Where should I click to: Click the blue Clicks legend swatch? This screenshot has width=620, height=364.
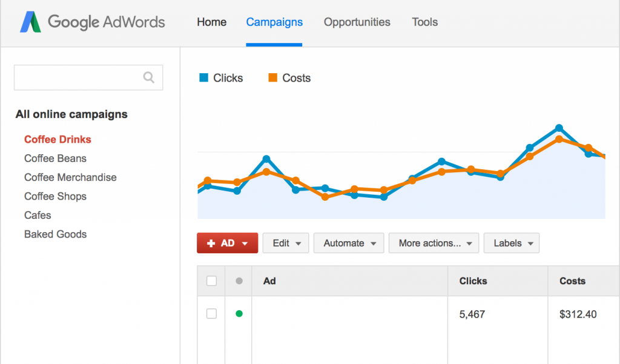[x=204, y=77]
